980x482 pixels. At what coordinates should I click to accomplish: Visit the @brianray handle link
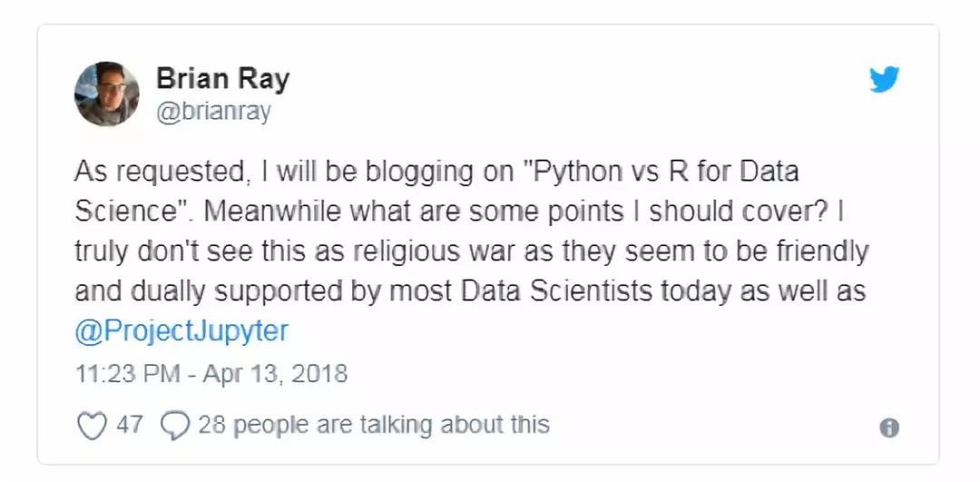pos(213,113)
